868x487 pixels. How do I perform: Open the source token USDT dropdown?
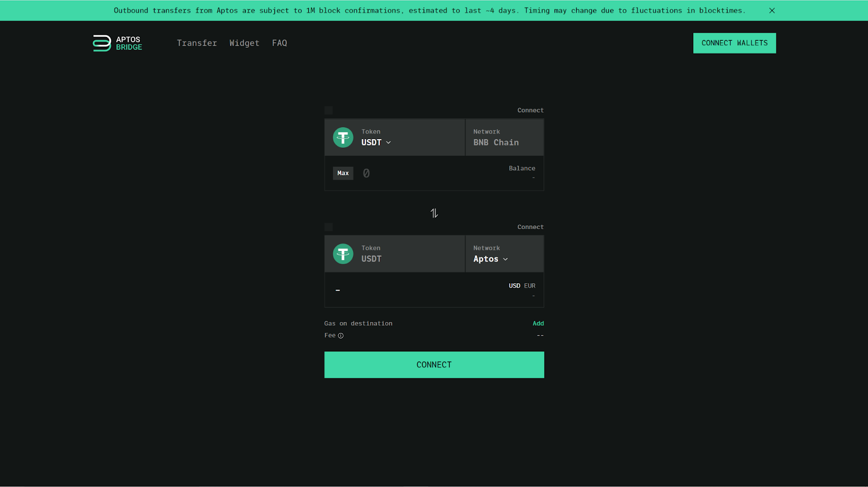376,142
